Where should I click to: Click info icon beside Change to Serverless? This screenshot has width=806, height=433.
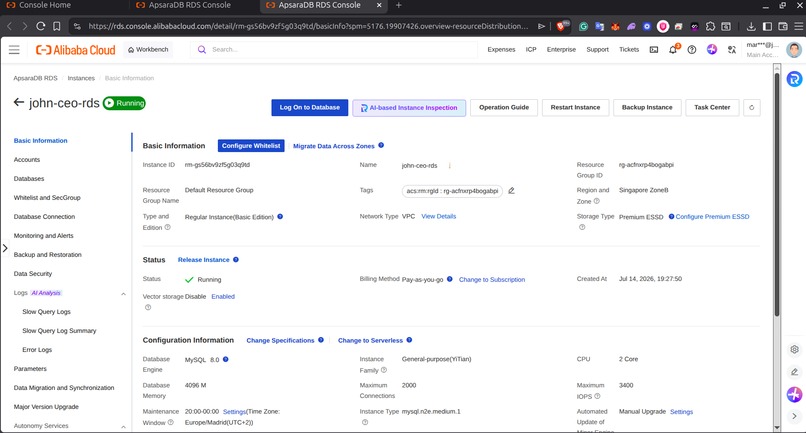point(409,340)
